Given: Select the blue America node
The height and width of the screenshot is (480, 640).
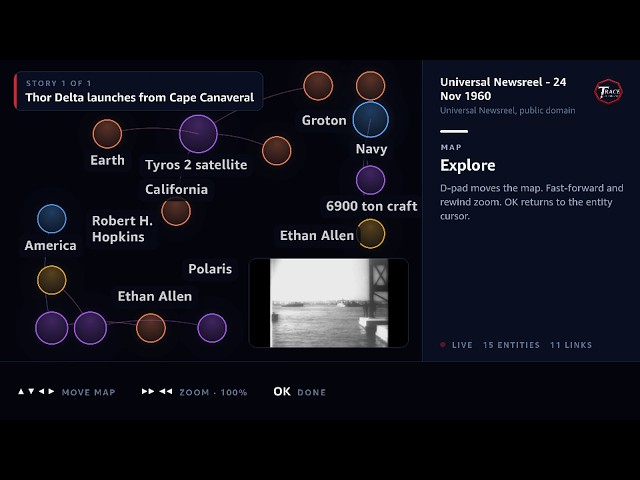Looking at the screenshot, I should 52,219.
